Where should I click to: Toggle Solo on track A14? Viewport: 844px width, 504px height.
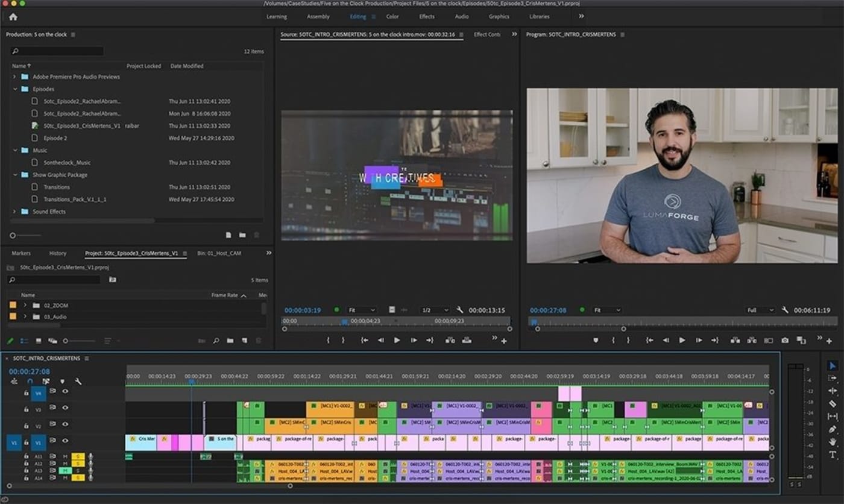(x=78, y=478)
